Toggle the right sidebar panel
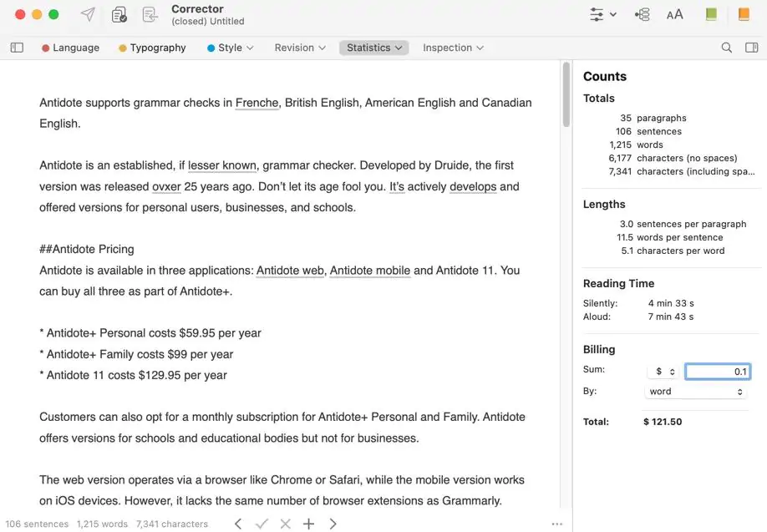767x532 pixels. (x=751, y=48)
